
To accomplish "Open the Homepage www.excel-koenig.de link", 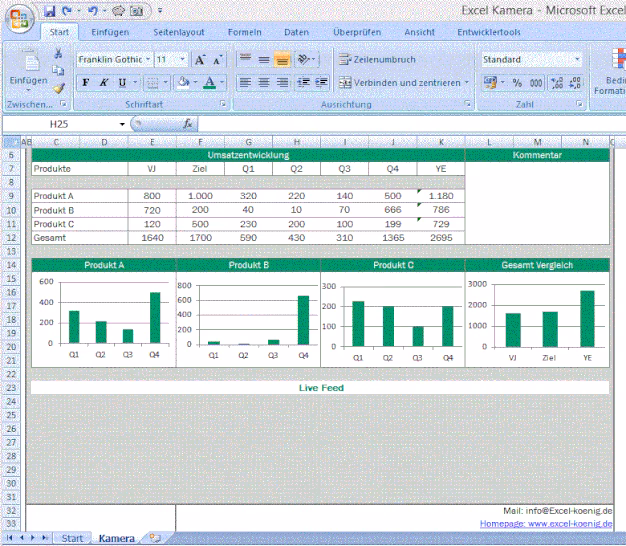I will 546,524.
